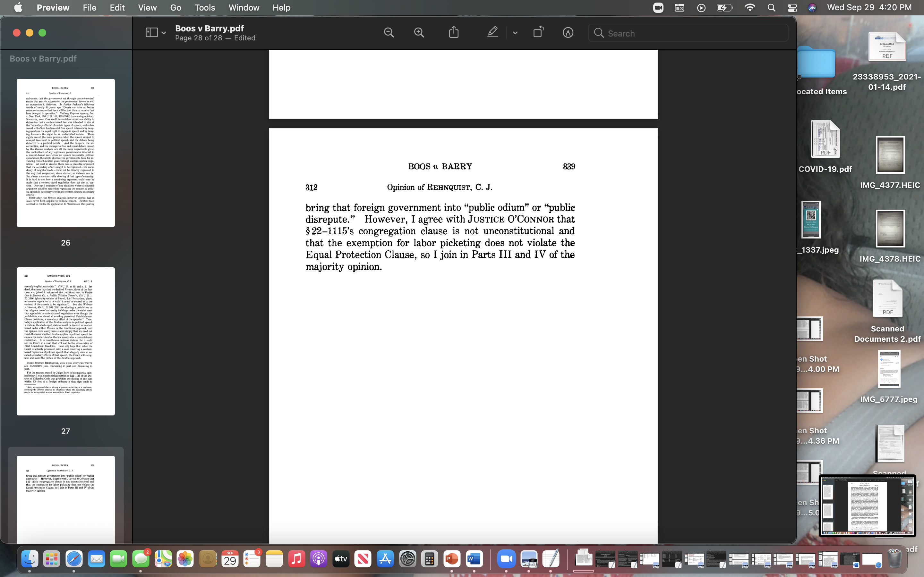924x577 pixels.
Task: Click the Boos v Barry.pdf sidebar header
Action: [43, 58]
